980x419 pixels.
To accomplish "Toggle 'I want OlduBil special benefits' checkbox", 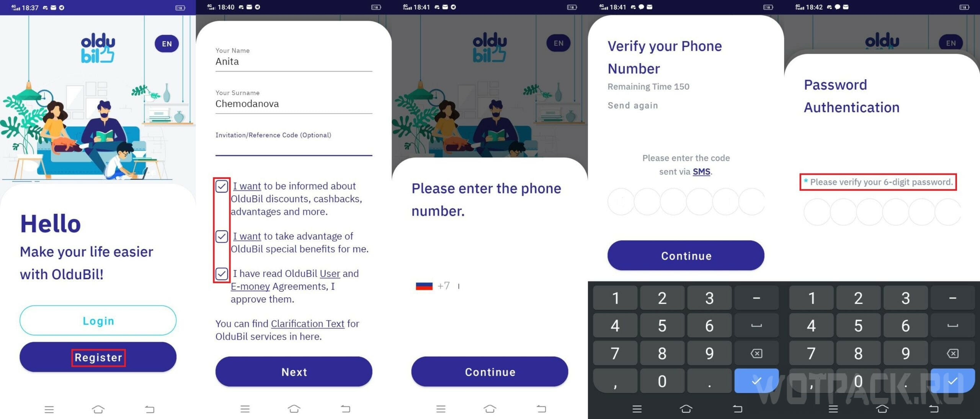I will tap(222, 236).
